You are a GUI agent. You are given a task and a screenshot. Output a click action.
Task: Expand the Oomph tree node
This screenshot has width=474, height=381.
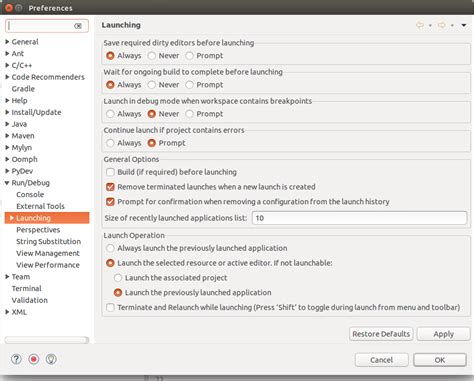point(7,159)
